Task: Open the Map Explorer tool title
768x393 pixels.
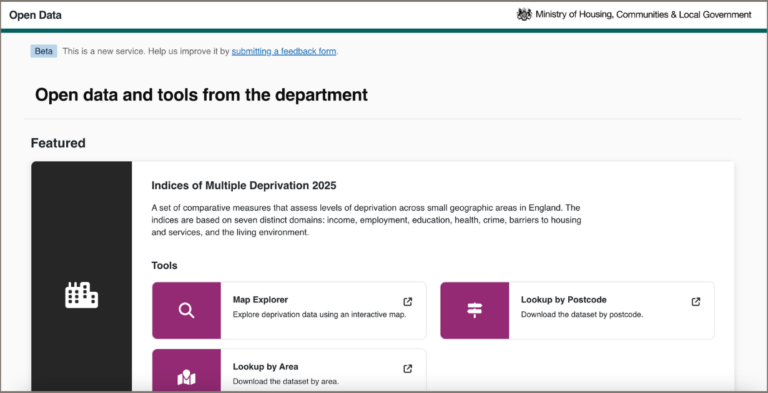Action: [260, 299]
